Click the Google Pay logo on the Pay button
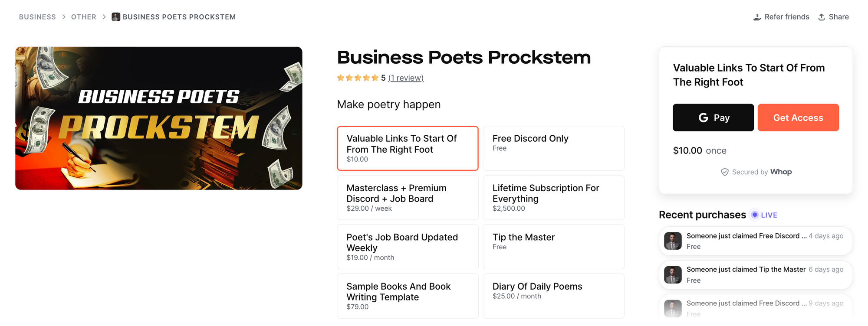Screen dimensions: 868x326 coord(703,117)
